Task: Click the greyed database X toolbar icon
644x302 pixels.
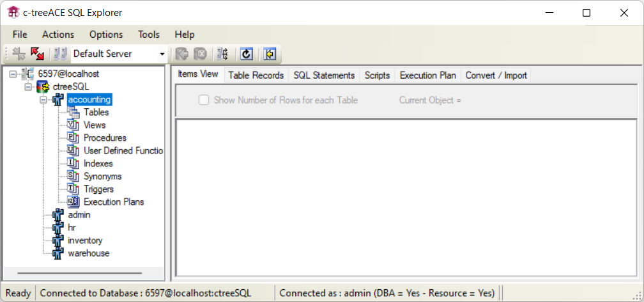Action: 200,54
